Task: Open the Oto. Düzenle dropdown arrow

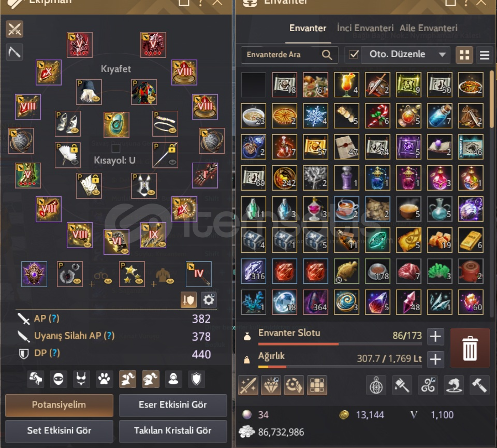Action: click(x=442, y=54)
